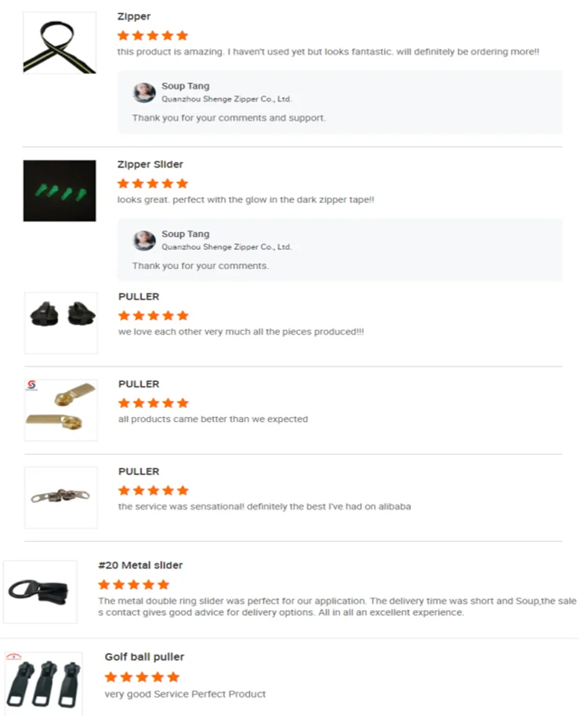This screenshot has width=588, height=716.
Task: Click Quanzhou Shenge Zipper Co. in first reply
Action: (x=227, y=99)
